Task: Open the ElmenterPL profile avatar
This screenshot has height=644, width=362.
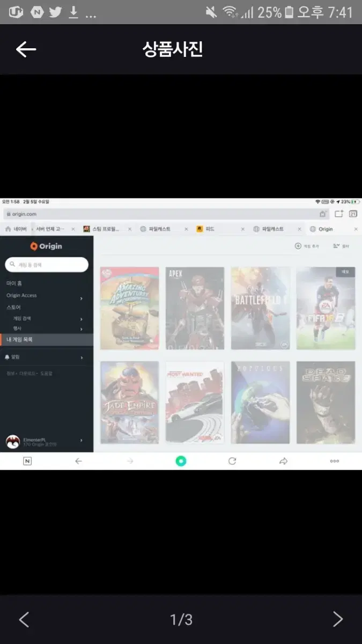Action: pyautogui.click(x=13, y=442)
